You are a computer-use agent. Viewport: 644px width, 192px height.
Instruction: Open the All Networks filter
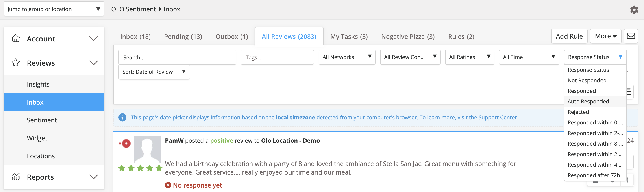(347, 57)
